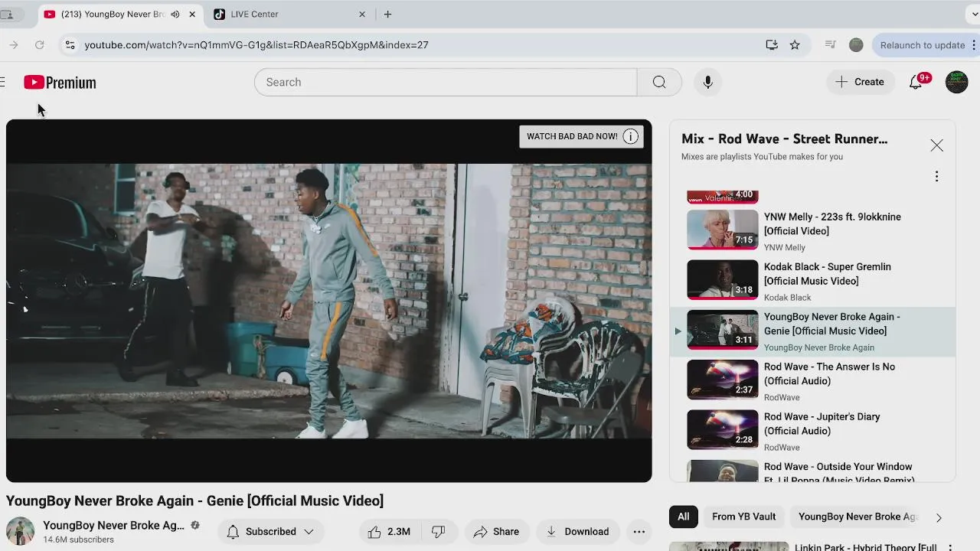Select the All filter chip
The image size is (980, 551).
click(683, 517)
